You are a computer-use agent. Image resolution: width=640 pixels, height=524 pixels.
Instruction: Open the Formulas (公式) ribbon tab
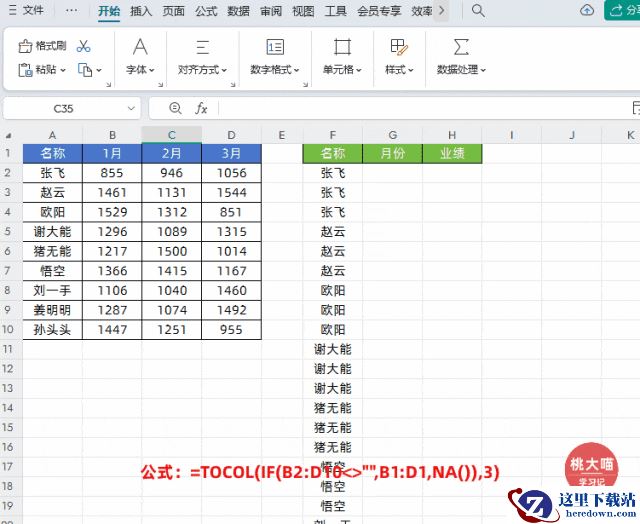click(206, 11)
